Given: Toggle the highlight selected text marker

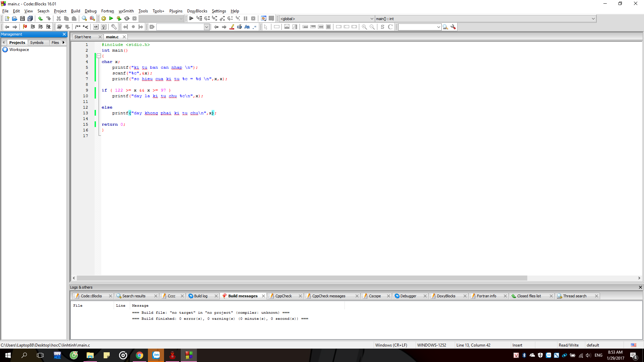Looking at the screenshot, I should coord(232,27).
